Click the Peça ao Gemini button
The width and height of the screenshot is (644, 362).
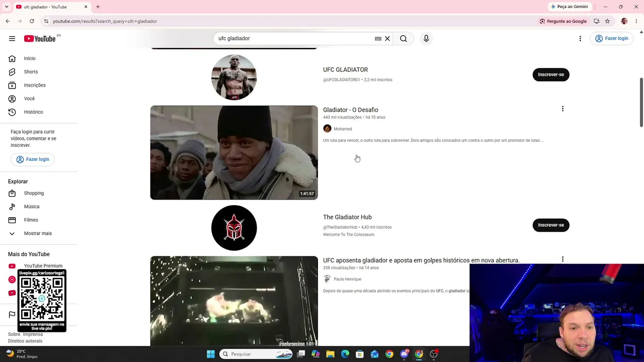569,7
